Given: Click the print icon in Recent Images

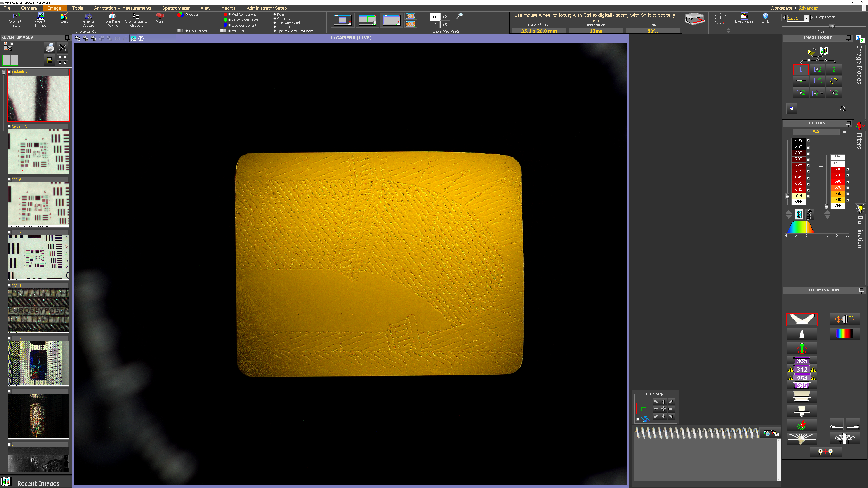Looking at the screenshot, I should pyautogui.click(x=50, y=47).
